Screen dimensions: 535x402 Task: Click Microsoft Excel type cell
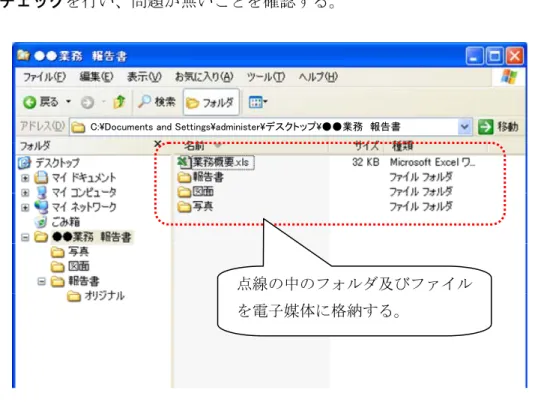432,162
